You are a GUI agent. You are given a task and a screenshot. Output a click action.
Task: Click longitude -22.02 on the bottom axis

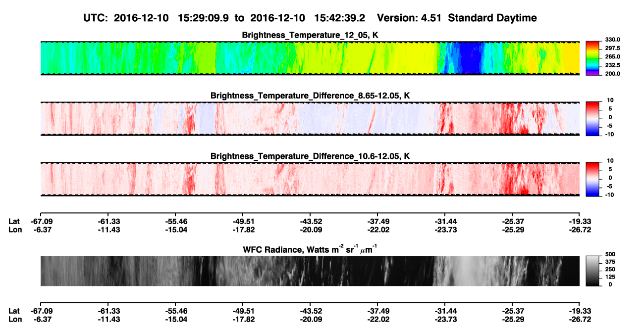pyautogui.click(x=377, y=319)
